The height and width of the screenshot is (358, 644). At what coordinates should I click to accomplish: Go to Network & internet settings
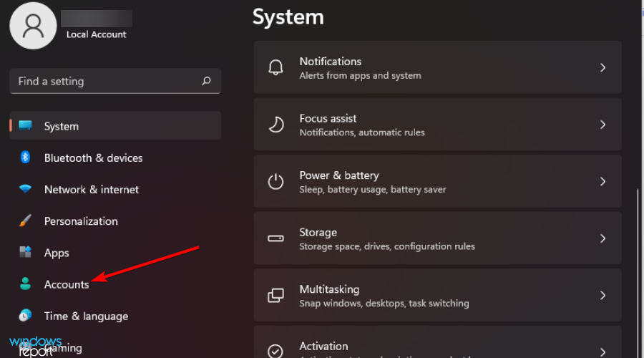(115, 190)
